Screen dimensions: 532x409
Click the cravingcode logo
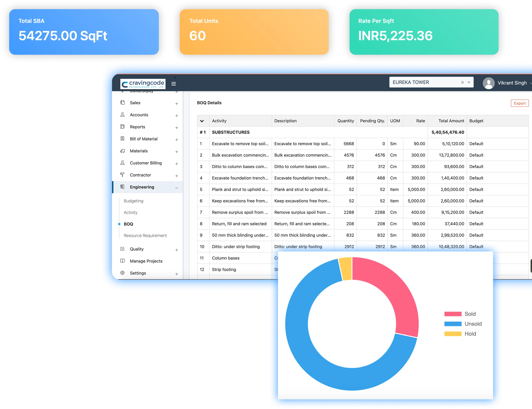(143, 84)
